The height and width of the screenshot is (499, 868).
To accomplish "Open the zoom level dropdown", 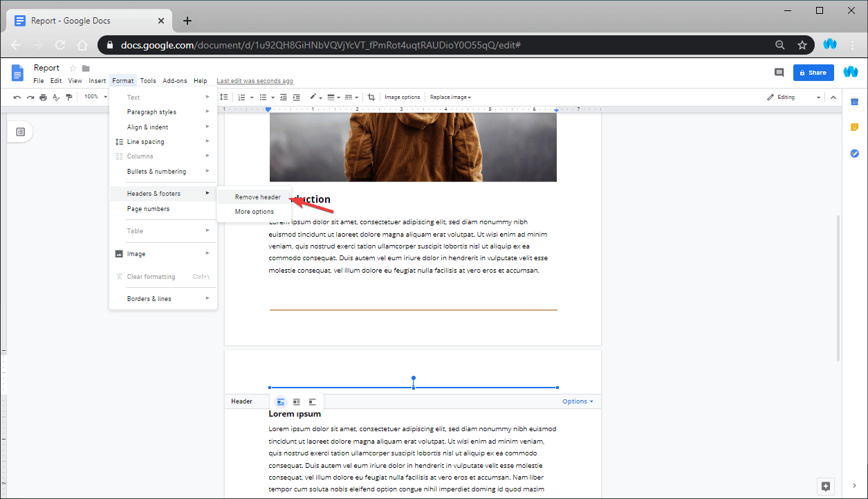I will coord(95,97).
